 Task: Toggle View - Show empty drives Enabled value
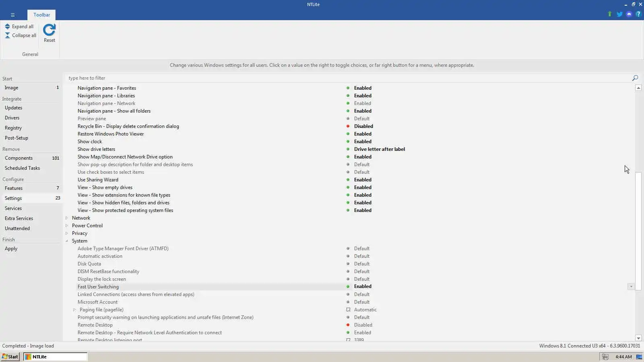coord(363,187)
